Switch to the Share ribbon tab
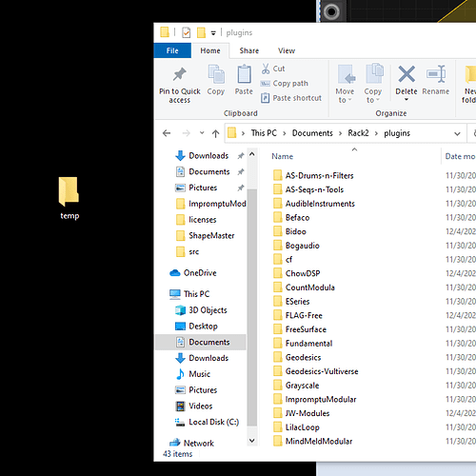Viewport: 476px width, 476px height. tap(249, 50)
